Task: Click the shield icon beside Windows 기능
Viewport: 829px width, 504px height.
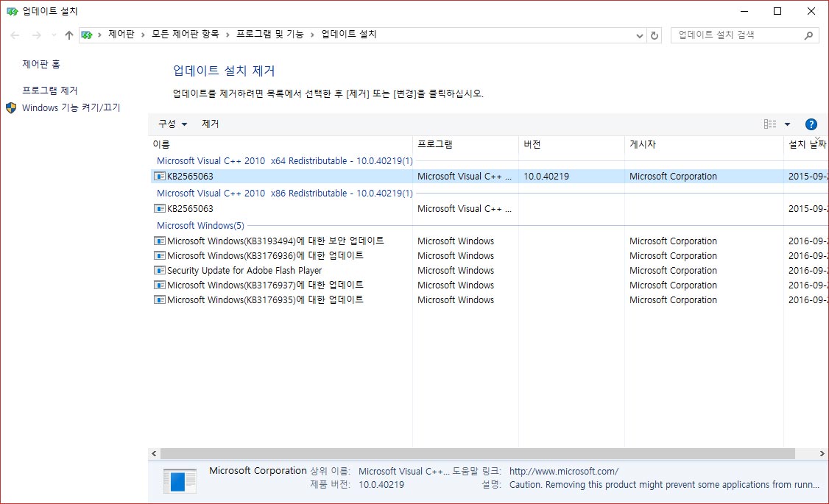Action: [11, 107]
